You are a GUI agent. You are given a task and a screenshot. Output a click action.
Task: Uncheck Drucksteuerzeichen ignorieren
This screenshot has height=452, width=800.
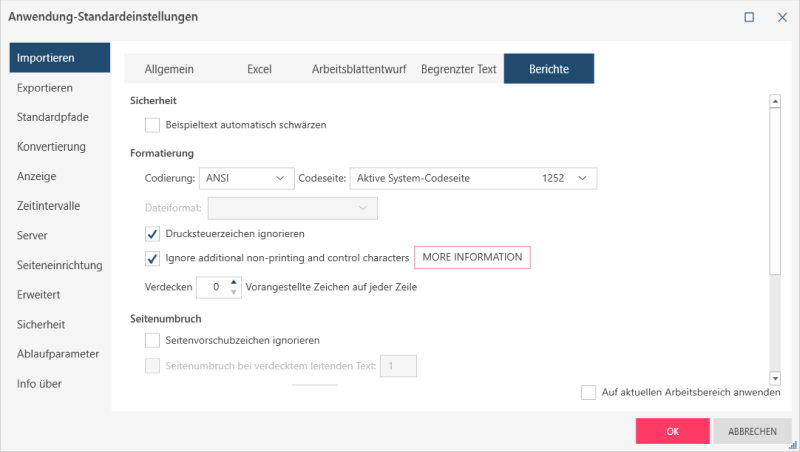(153, 234)
